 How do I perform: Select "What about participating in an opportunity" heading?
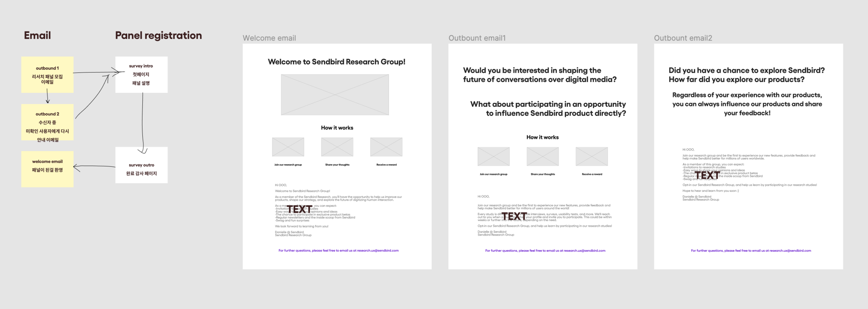548,109
